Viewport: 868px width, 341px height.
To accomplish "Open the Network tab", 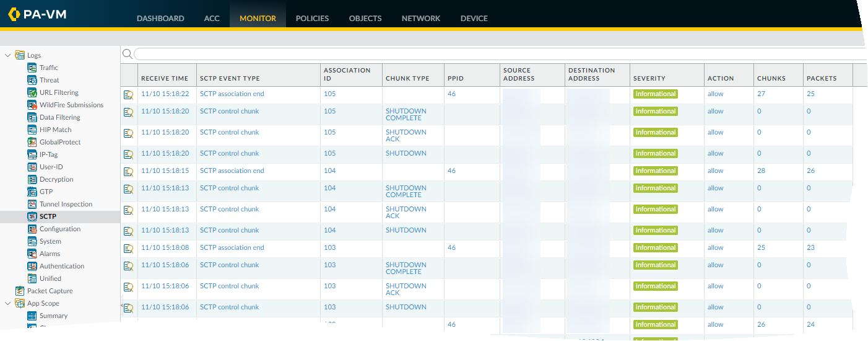I will coord(421,18).
